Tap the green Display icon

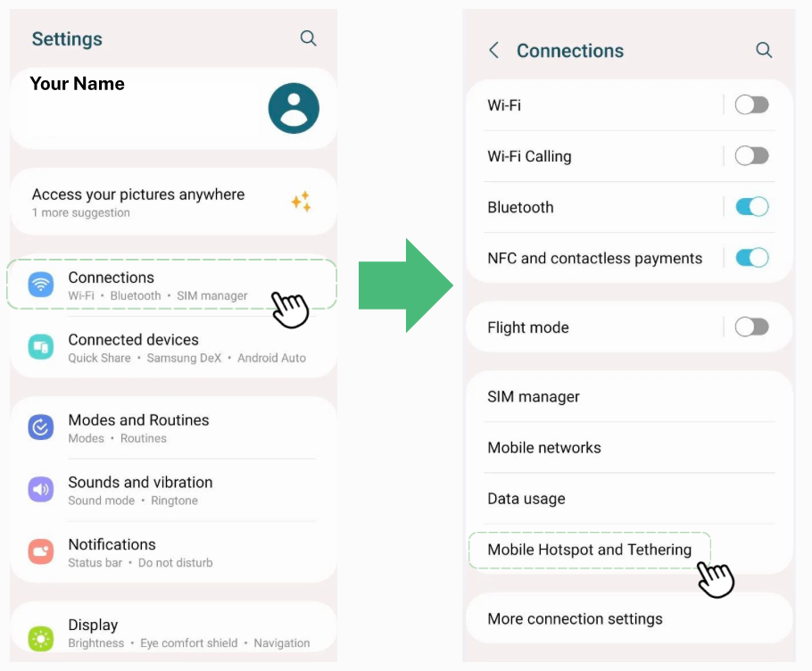(41, 637)
